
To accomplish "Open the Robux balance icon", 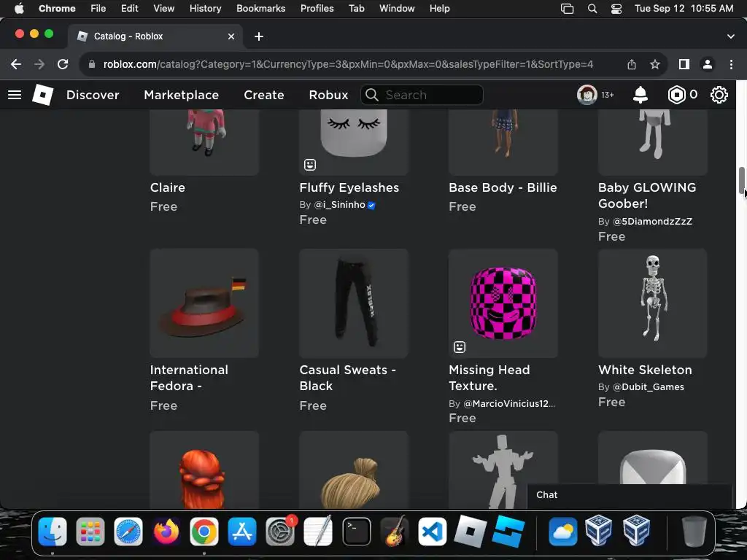I will point(676,95).
